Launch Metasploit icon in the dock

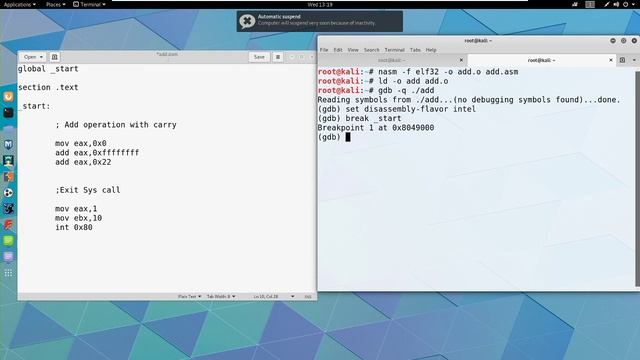pyautogui.click(x=8, y=144)
